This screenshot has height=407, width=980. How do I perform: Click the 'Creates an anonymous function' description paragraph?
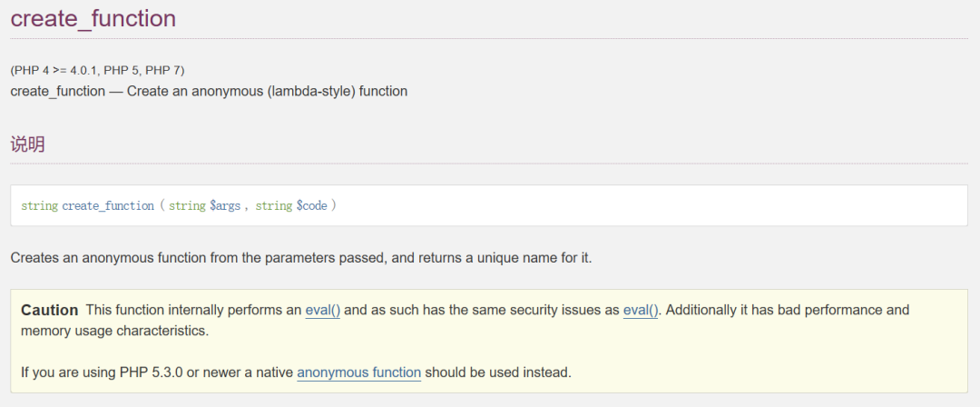[x=301, y=258]
